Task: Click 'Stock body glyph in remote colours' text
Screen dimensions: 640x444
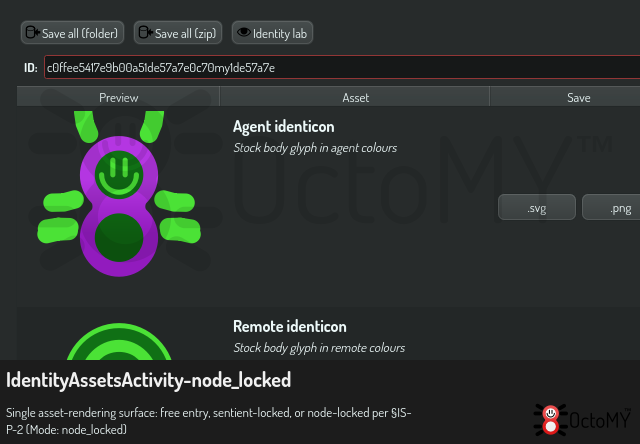Action: tap(319, 348)
